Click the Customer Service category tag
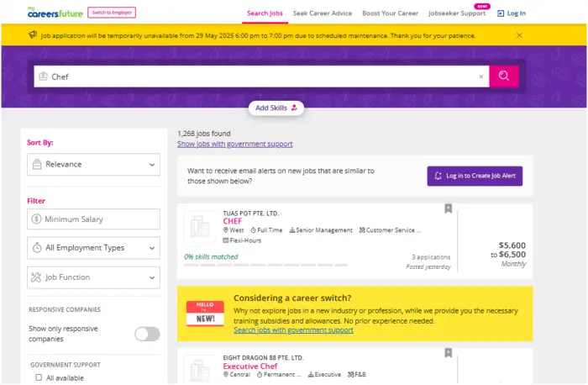 (x=390, y=230)
